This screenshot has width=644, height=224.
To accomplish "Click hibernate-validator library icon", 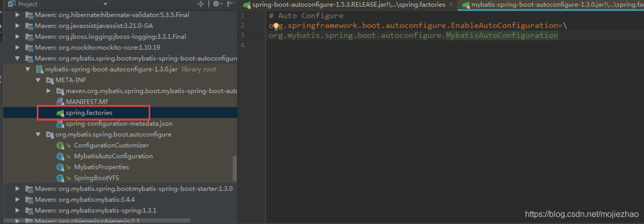I will [x=29, y=15].
